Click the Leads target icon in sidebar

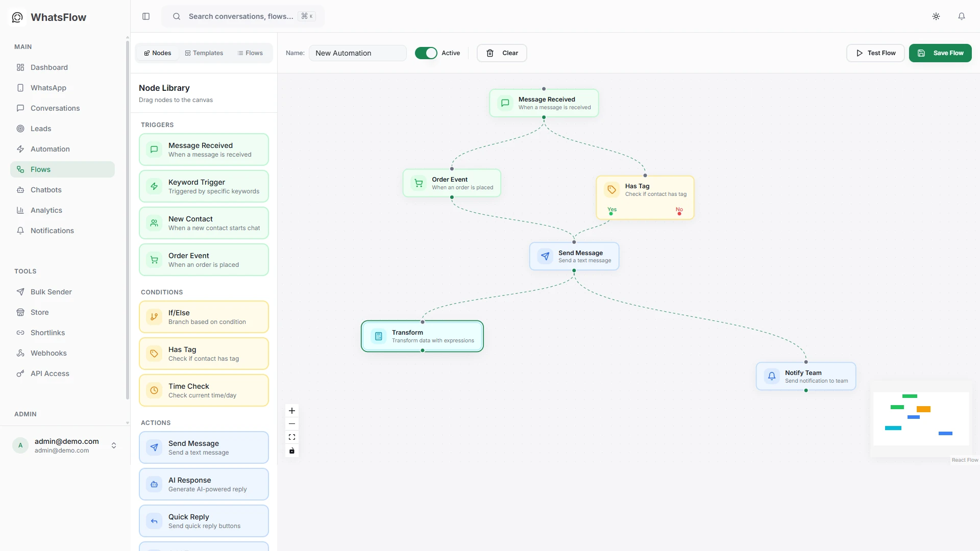20,129
